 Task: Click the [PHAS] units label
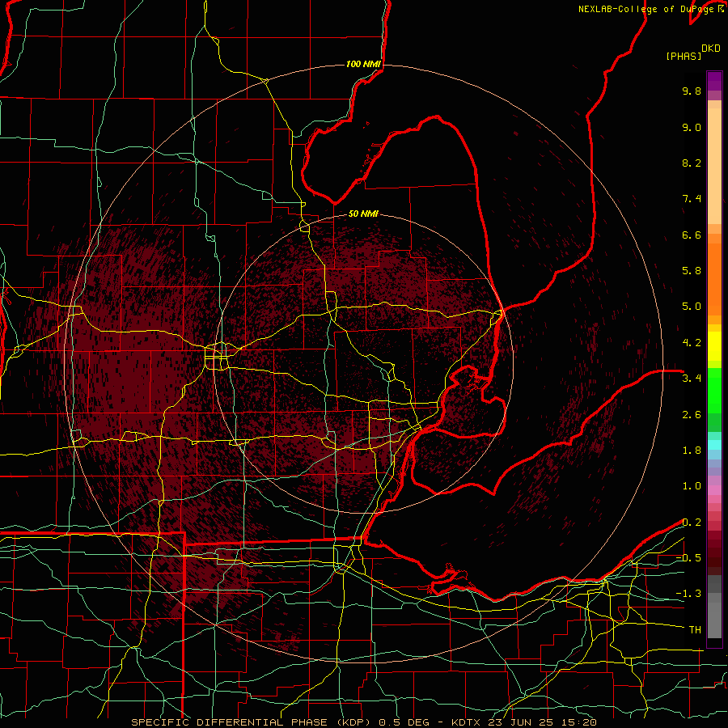pyautogui.click(x=684, y=56)
